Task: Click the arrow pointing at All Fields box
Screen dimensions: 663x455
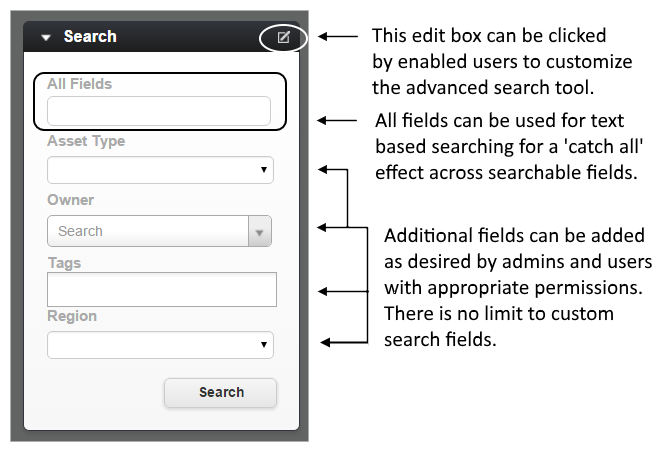Action: tap(337, 121)
